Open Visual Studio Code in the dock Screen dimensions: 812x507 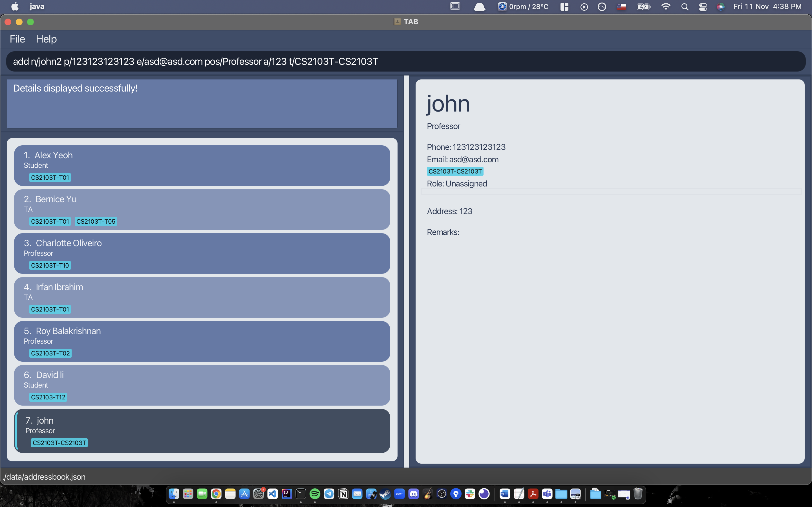[x=272, y=493]
